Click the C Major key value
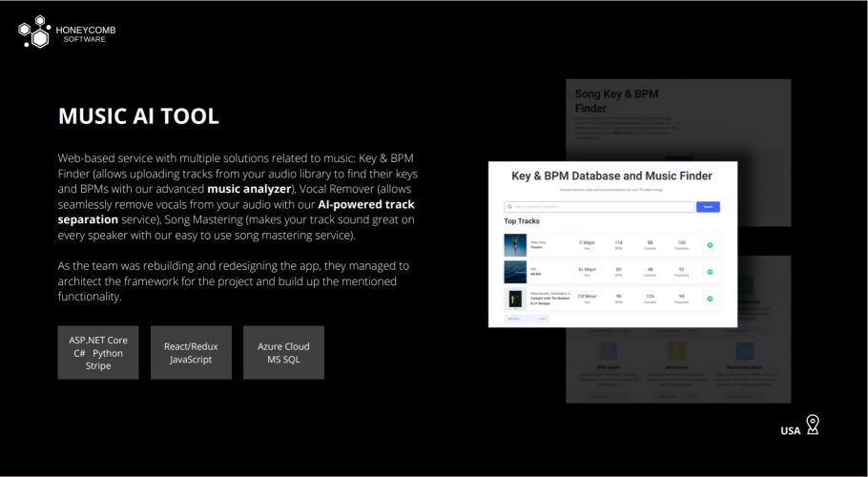This screenshot has width=868, height=477. pyautogui.click(x=587, y=242)
